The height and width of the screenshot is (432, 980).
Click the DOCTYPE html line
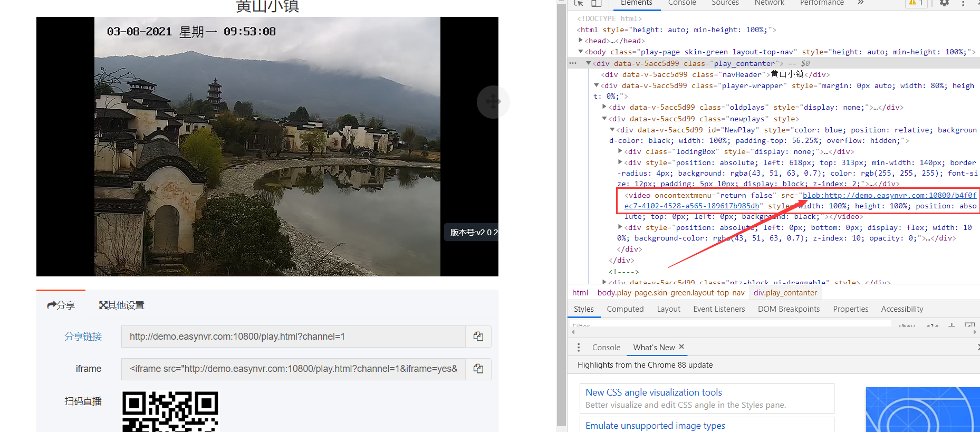click(x=609, y=18)
